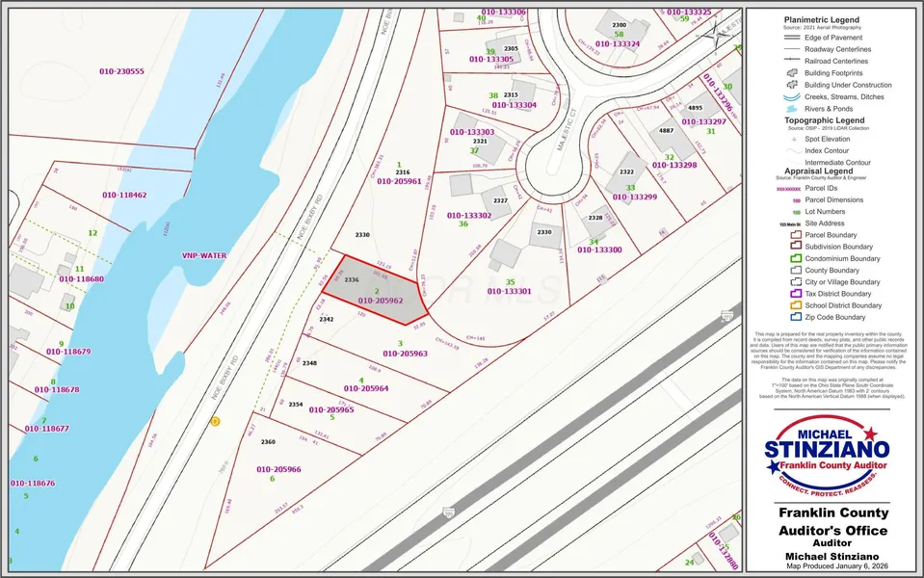
Task: Click parcel ID label 010-230555
Action: [121, 71]
